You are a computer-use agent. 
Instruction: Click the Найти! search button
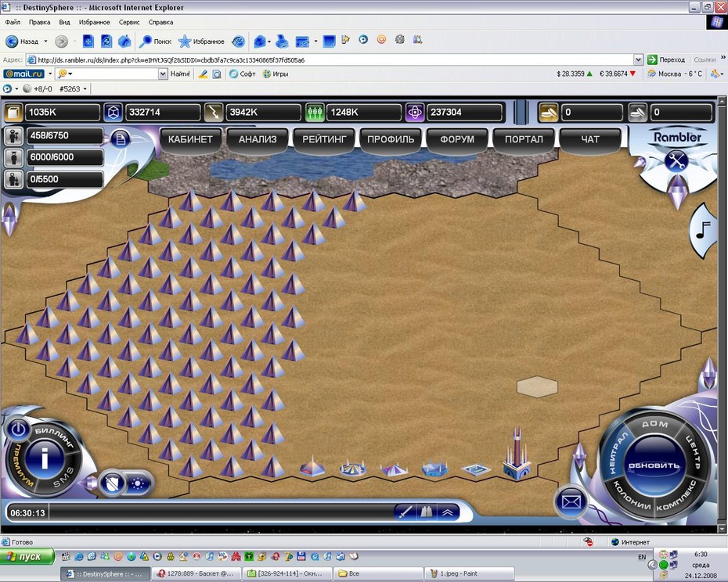click(180, 74)
